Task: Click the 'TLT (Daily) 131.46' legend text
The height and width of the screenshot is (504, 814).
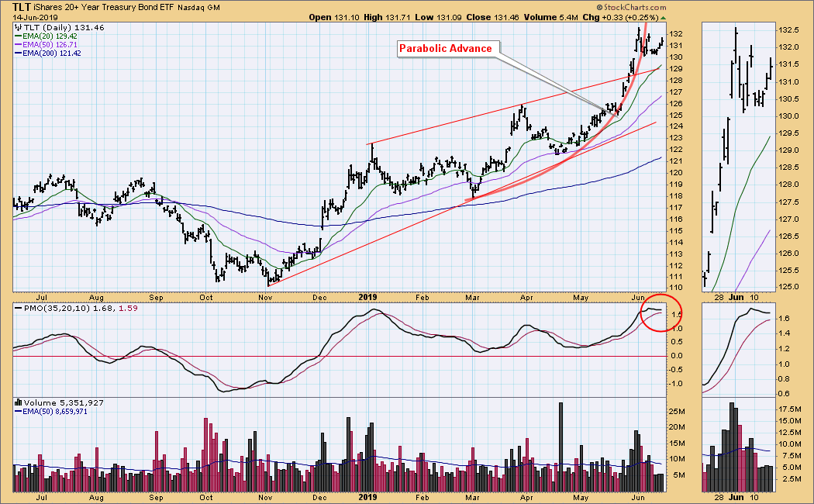Action: click(64, 27)
